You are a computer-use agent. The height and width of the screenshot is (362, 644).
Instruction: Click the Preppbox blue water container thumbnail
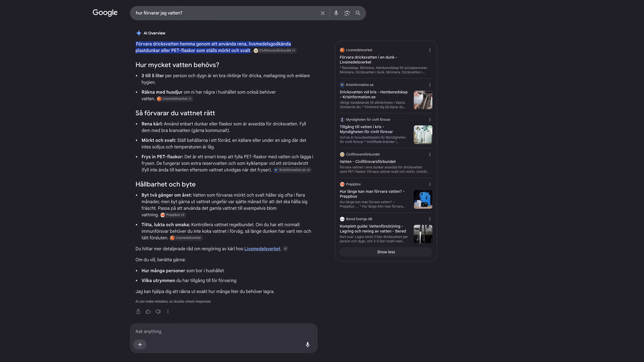pos(423,199)
